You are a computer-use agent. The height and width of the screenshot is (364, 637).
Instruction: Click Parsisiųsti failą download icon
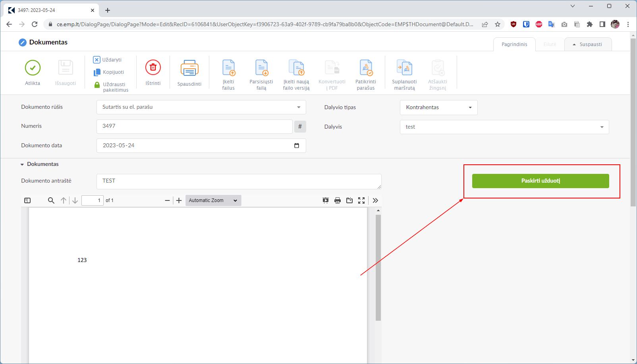[x=261, y=68]
